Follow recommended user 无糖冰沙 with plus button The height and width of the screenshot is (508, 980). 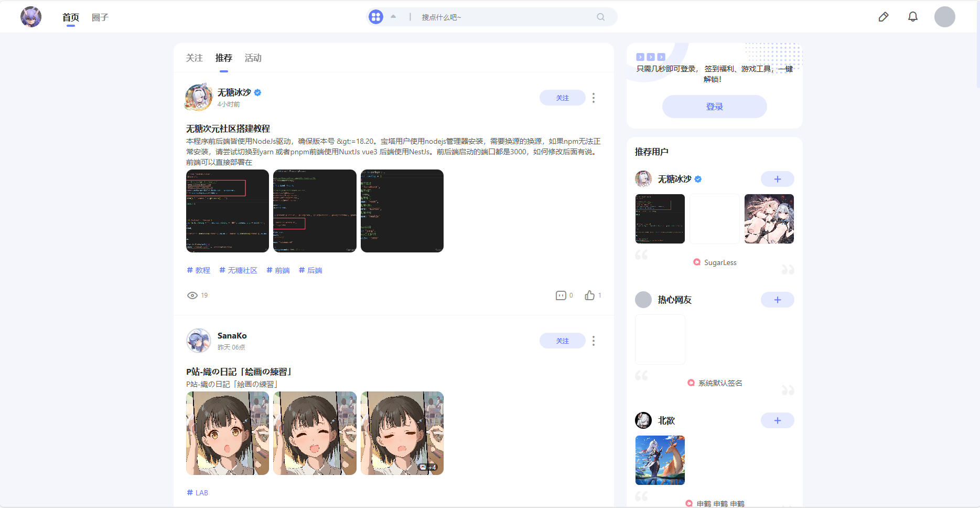click(x=777, y=179)
